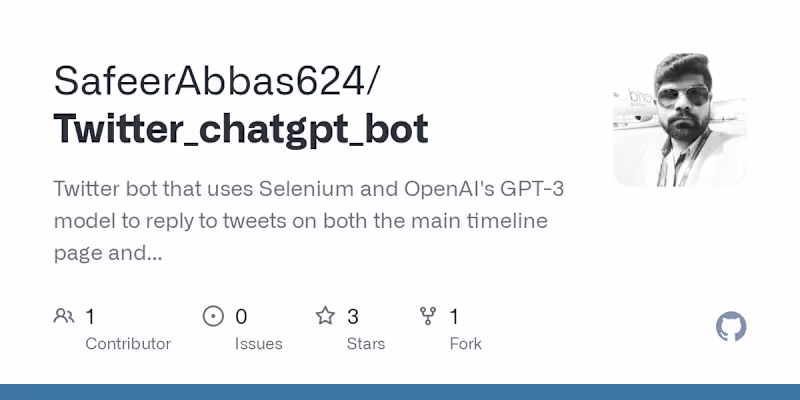Screen dimensions: 800x400
Task: Click the slash after the owner name
Action: click(x=373, y=81)
